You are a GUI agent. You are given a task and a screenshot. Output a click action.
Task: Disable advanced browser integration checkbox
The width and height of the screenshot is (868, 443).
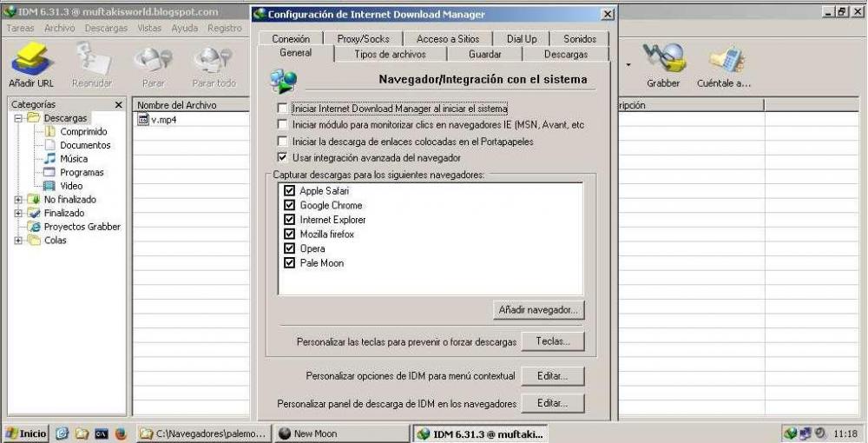[282, 158]
